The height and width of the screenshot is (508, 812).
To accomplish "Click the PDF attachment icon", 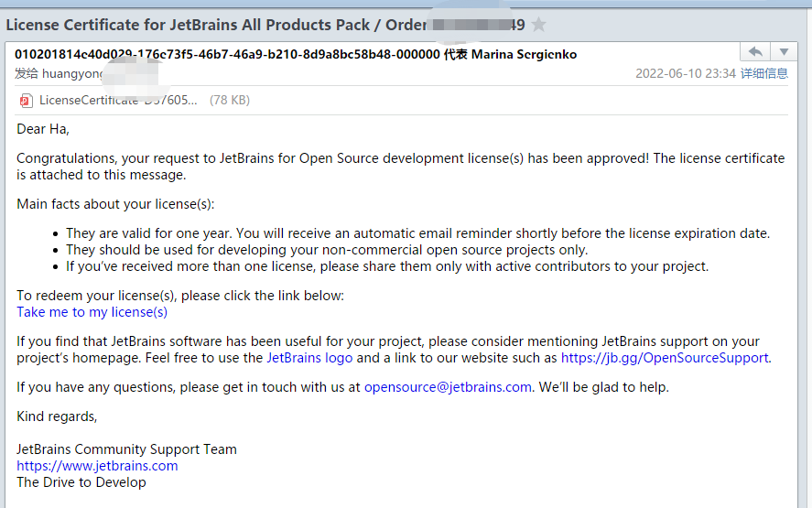I will coord(26,101).
